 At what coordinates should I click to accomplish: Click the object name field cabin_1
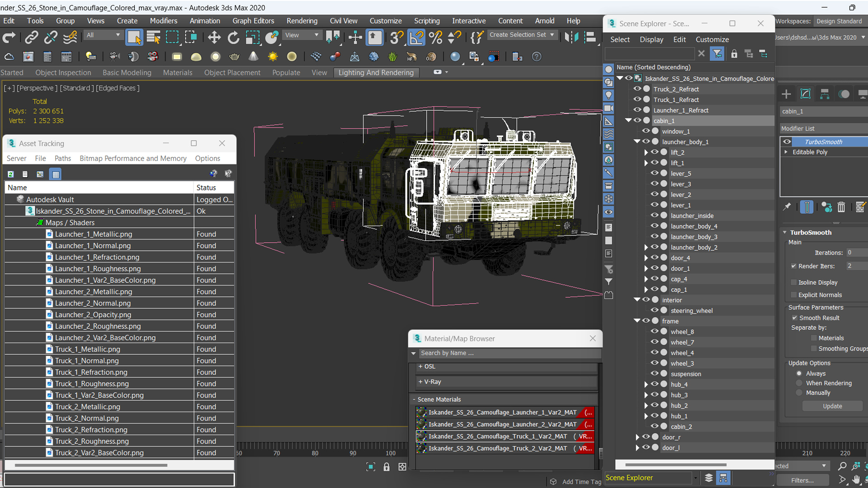[x=824, y=111]
